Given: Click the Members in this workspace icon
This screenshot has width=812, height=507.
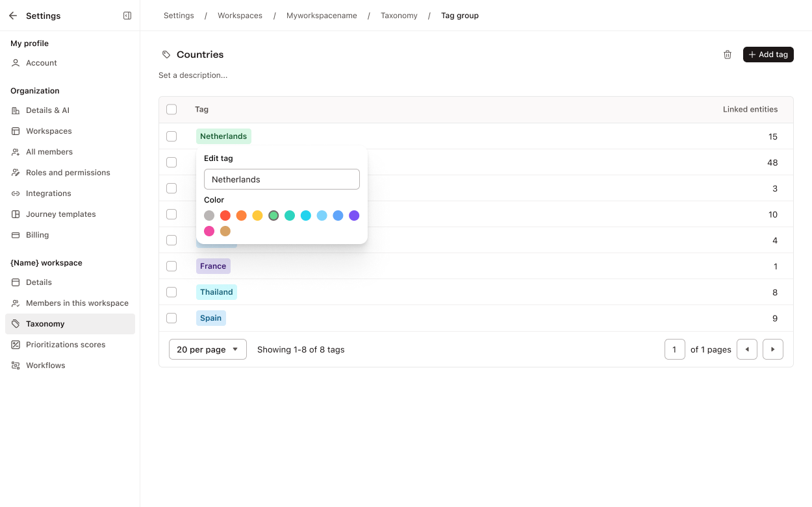Looking at the screenshot, I should 16,303.
